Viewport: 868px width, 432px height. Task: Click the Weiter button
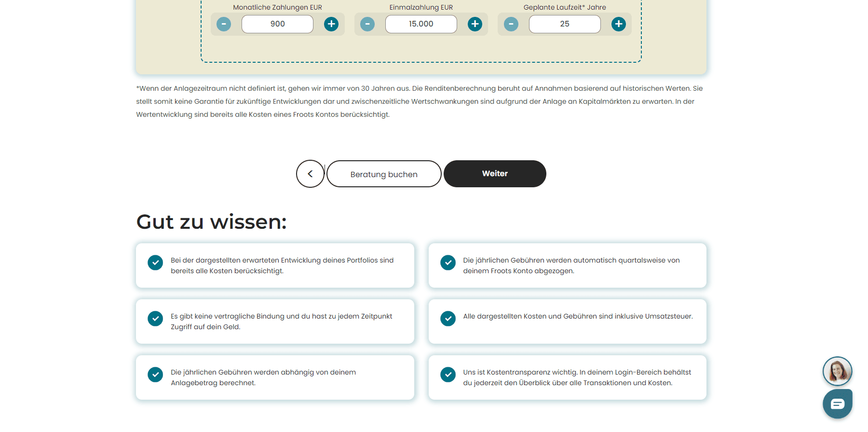pyautogui.click(x=495, y=174)
